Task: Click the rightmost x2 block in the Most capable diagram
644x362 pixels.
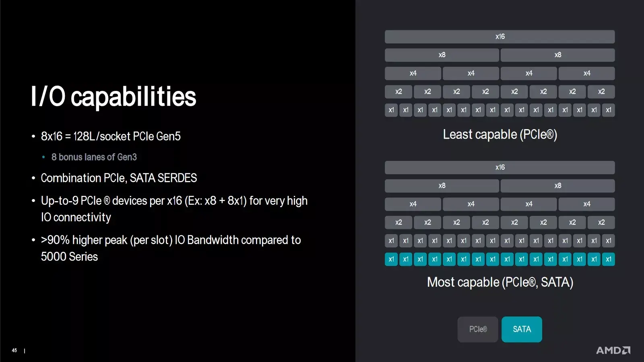Action: [601, 222]
